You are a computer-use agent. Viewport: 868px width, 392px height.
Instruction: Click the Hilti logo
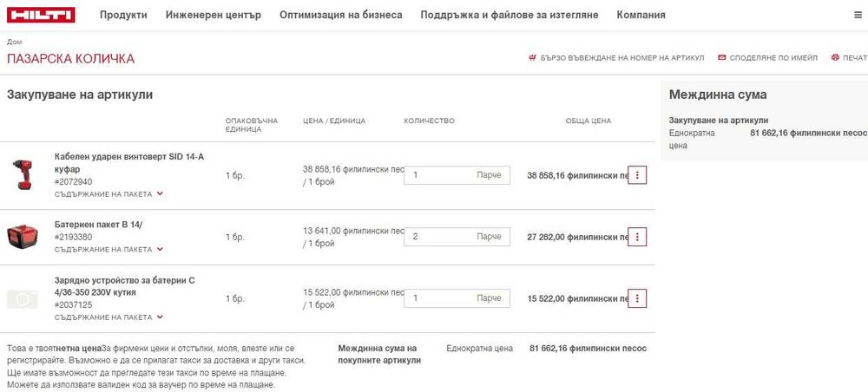click(x=41, y=15)
